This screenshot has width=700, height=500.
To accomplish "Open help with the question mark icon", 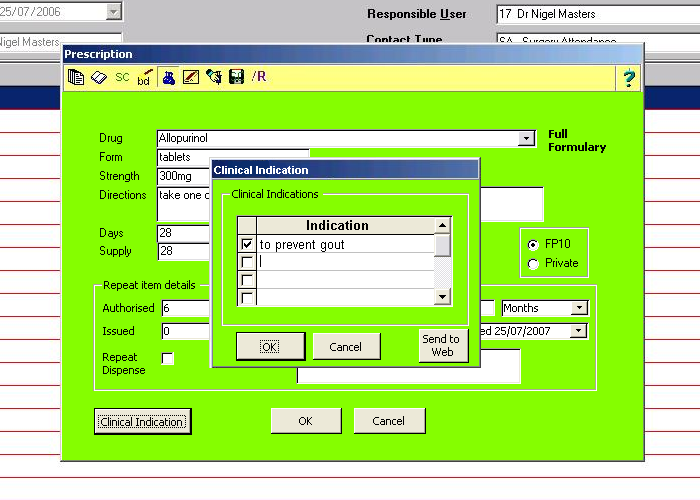I will point(629,78).
